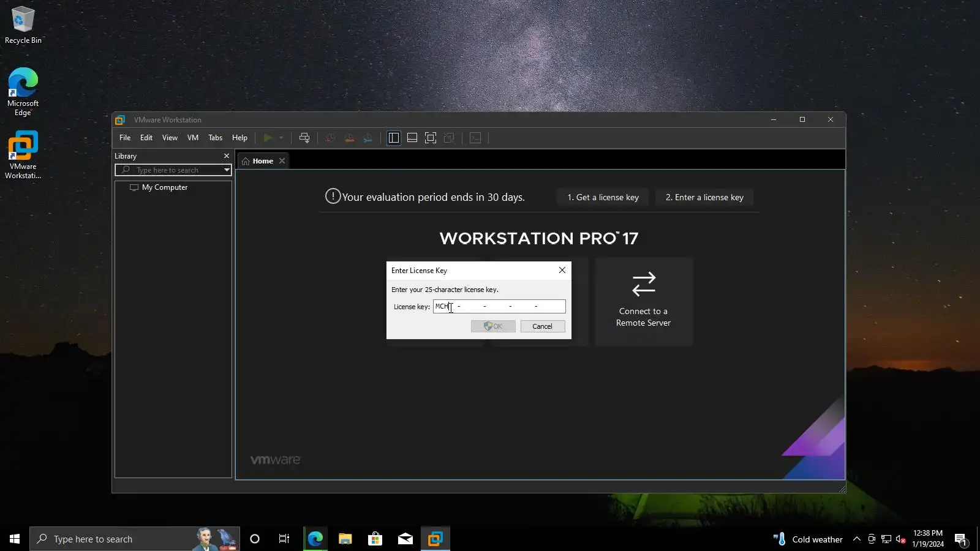Select the Microsoft Edge desktop icon

point(23,92)
